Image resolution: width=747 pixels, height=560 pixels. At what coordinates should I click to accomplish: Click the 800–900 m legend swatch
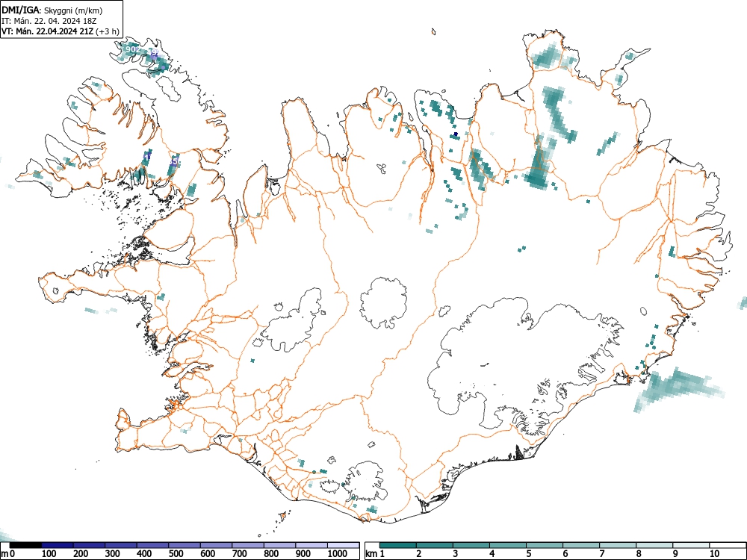pos(279,545)
